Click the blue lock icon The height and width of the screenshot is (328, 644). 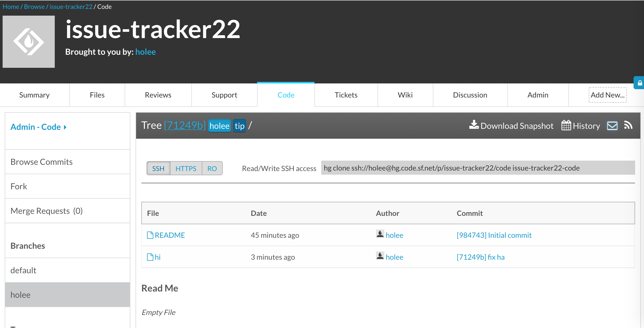click(640, 83)
